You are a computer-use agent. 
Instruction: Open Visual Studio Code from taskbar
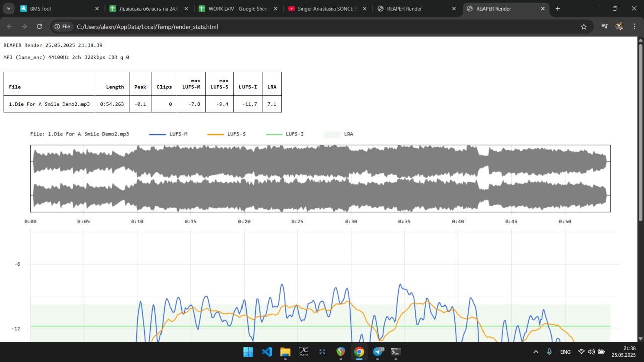coord(267,352)
